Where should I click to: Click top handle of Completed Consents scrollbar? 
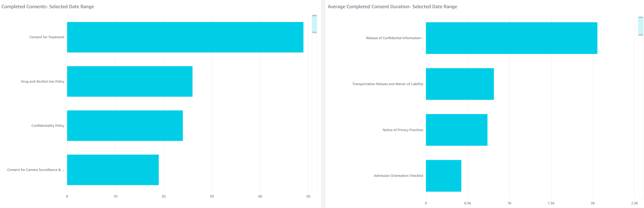(314, 15)
